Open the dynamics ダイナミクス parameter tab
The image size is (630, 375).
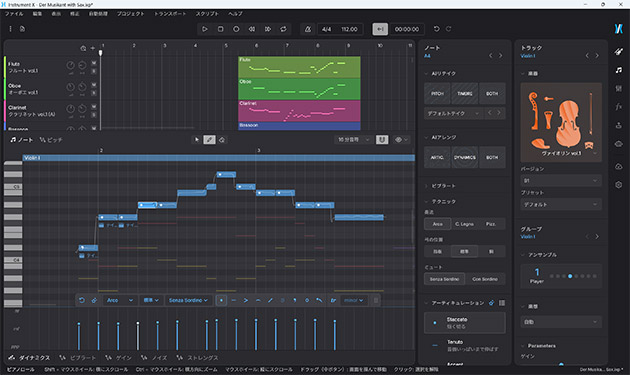(30, 358)
